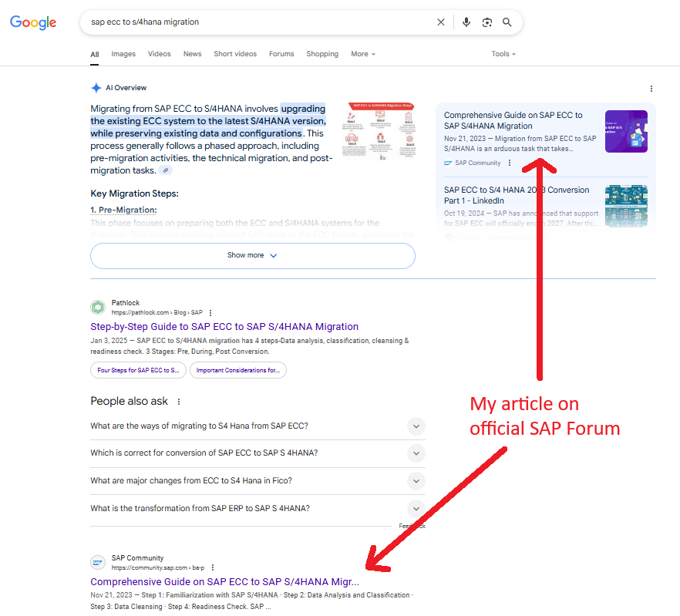
Task: Open People also ask three-dot menu
Action: coord(179,402)
